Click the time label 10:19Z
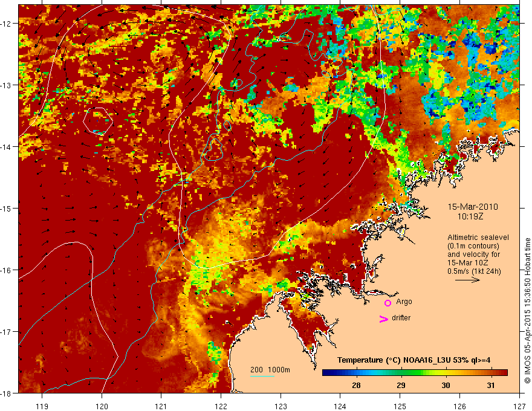Image resolution: width=532 pixels, height=411 pixels. click(x=470, y=216)
